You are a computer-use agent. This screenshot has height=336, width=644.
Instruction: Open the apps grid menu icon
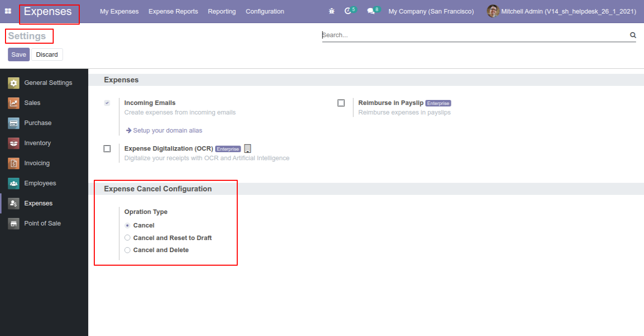click(x=8, y=11)
